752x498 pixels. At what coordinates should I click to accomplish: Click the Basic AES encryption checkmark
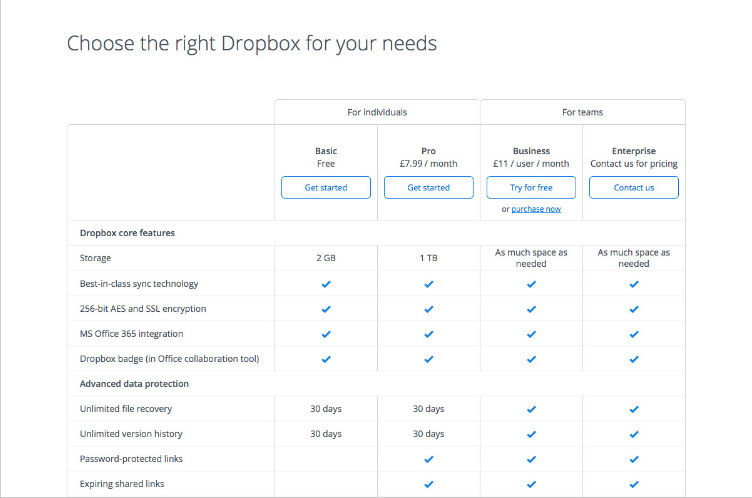pos(326,309)
